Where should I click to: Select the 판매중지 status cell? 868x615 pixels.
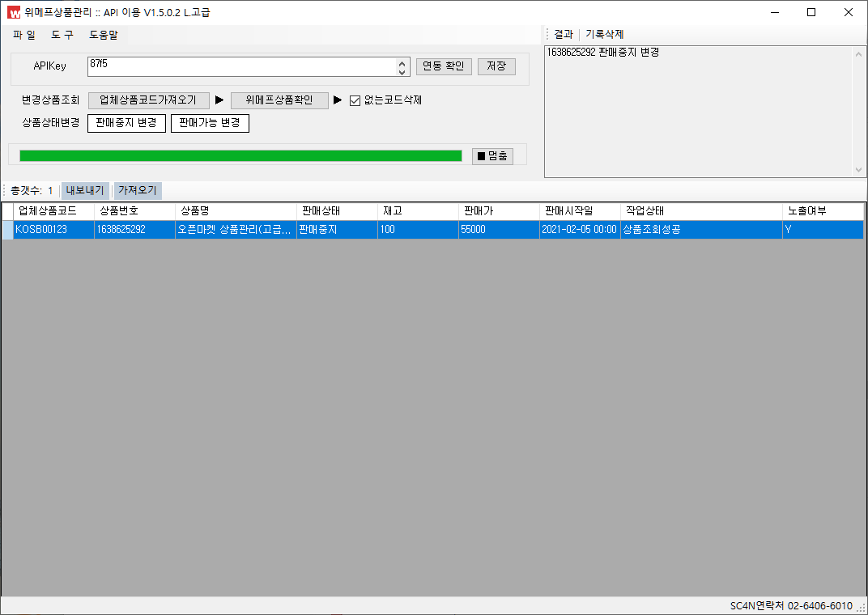click(337, 230)
